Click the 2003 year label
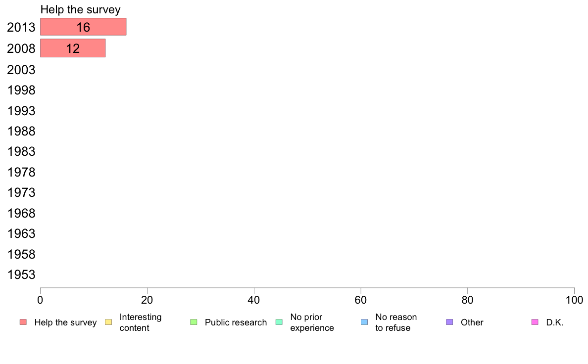Viewport: 588px width, 364px height. [21, 70]
